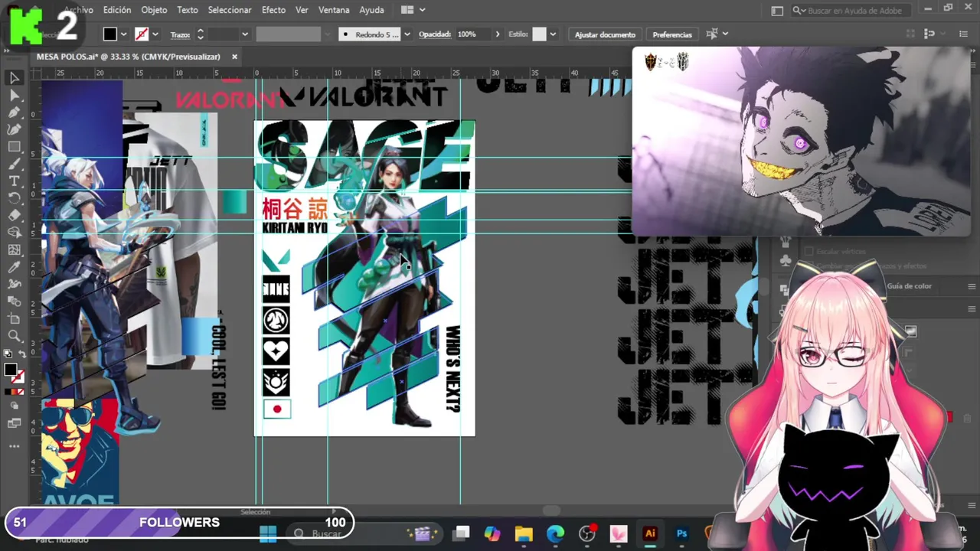Open the Ver menu
Image resolution: width=980 pixels, height=551 pixels.
point(302,10)
